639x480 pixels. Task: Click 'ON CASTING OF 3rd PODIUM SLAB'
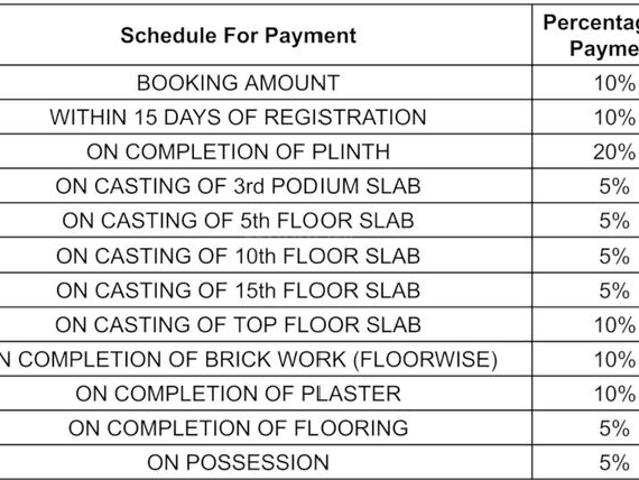click(x=238, y=187)
